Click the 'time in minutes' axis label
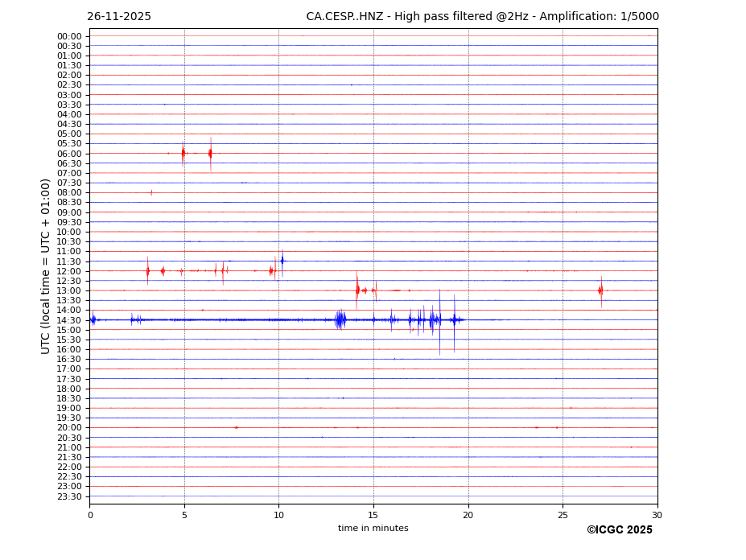This screenshot has height=560, width=746. [x=373, y=529]
